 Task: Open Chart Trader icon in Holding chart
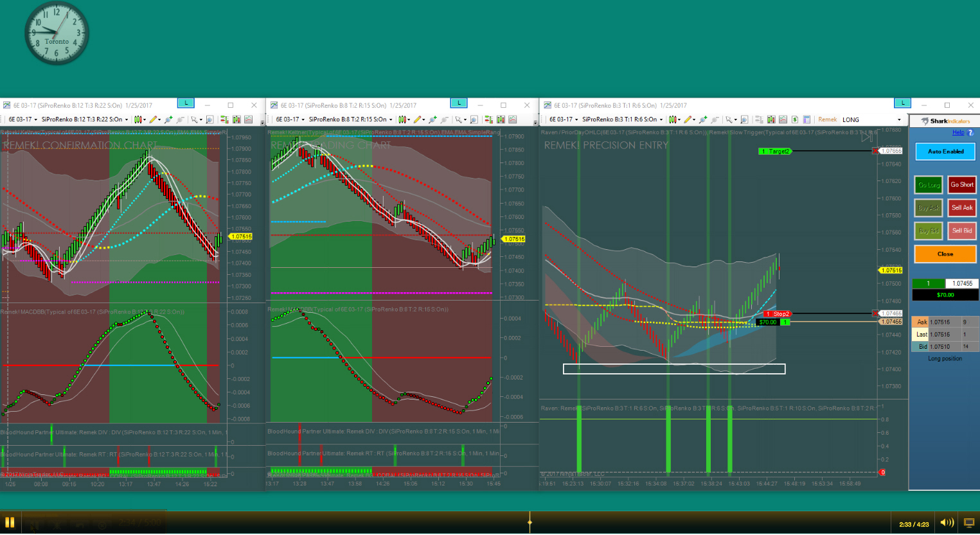(489, 119)
